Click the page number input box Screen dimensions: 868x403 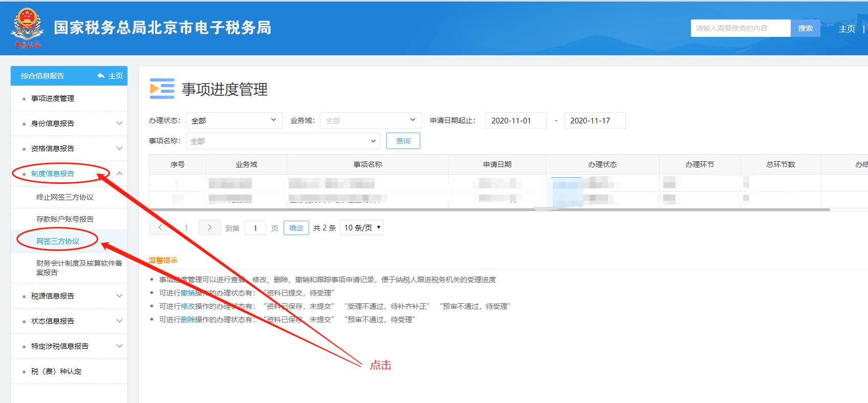(x=255, y=228)
